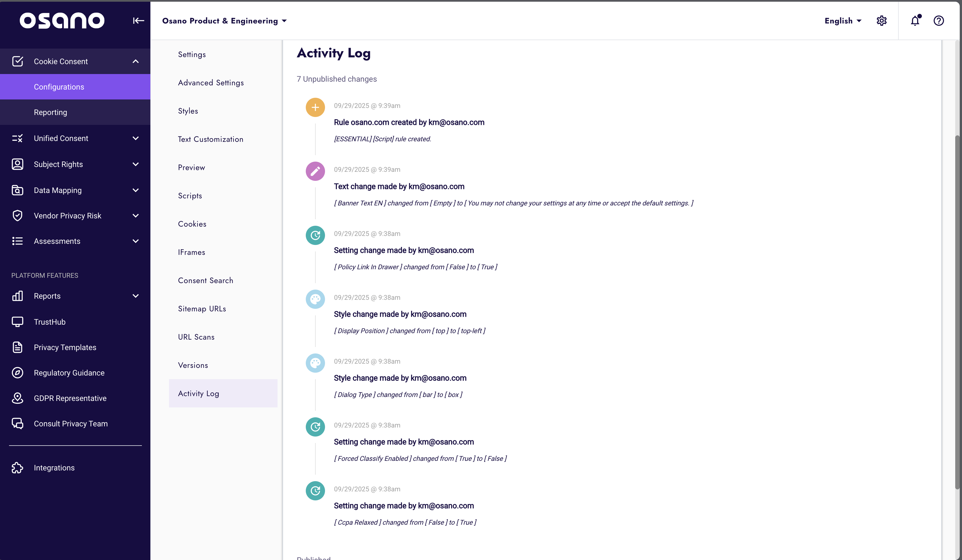This screenshot has width=962, height=560.
Task: Click the plus icon on the rule creation entry
Action: pos(315,107)
